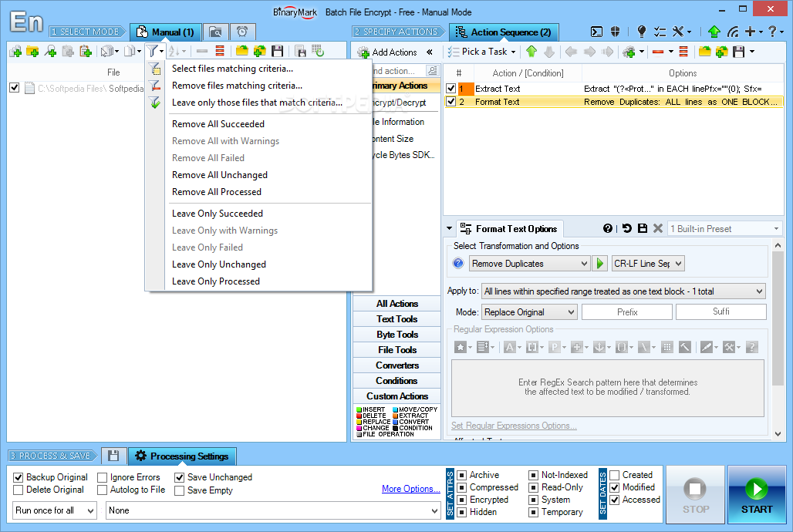Click the floppy Save action sequence icon
This screenshot has width=793, height=532.
(x=739, y=52)
